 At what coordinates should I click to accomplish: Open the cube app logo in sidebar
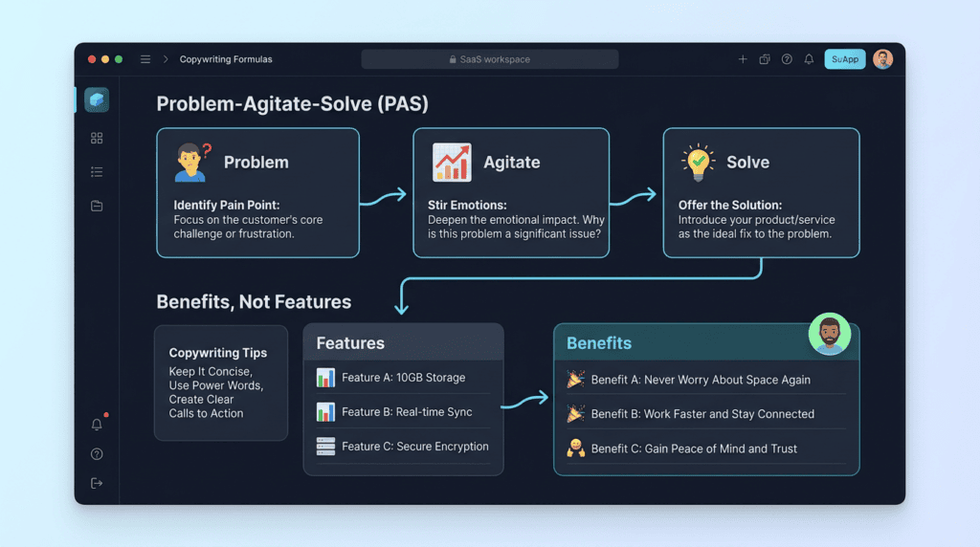[97, 99]
